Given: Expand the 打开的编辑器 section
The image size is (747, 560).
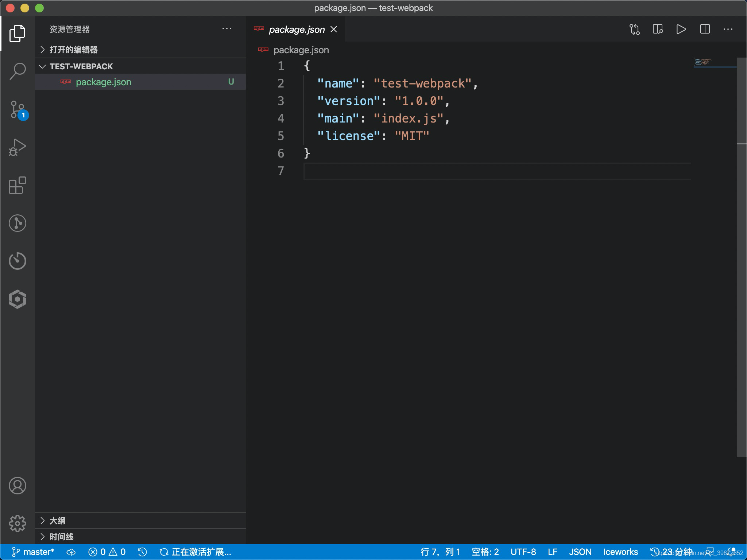Looking at the screenshot, I should click(140, 50).
